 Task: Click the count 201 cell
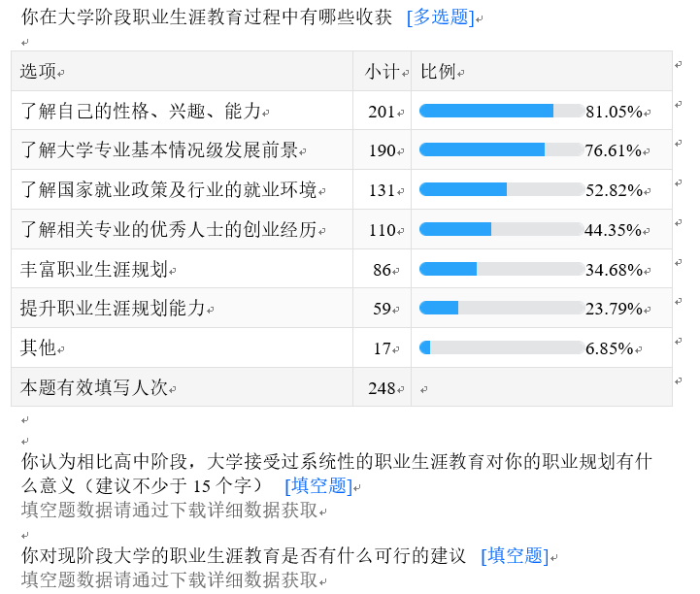coord(382,112)
